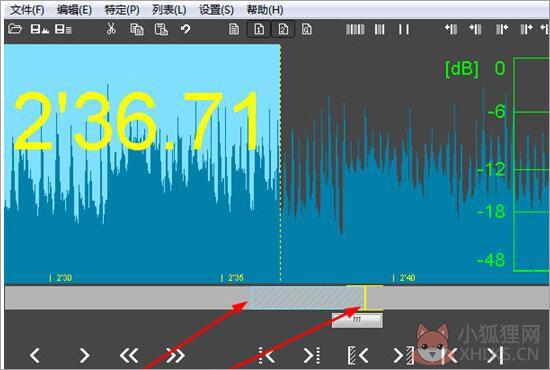
Task: Click the first selection-edge arrow icon
Action: (x=451, y=29)
